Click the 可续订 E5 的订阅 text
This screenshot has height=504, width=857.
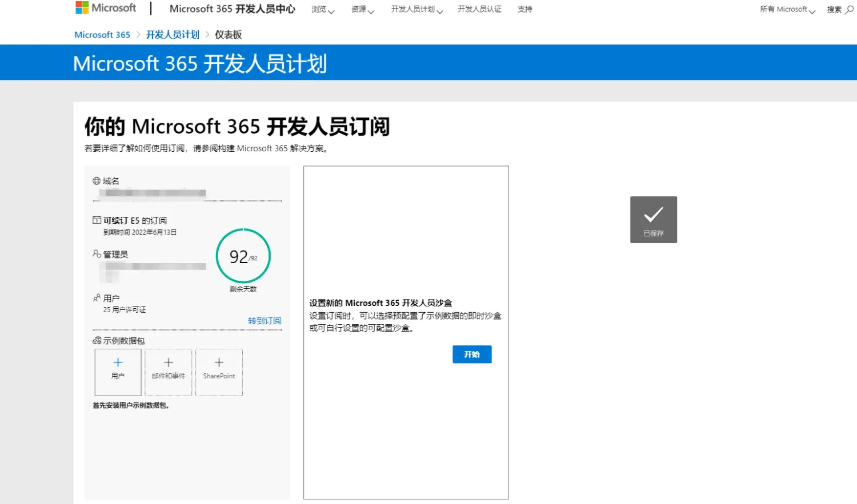[x=135, y=220]
